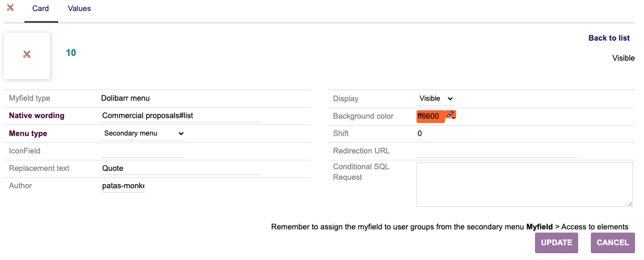Click the Author input field
The image size is (644, 260).
pyautogui.click(x=123, y=186)
